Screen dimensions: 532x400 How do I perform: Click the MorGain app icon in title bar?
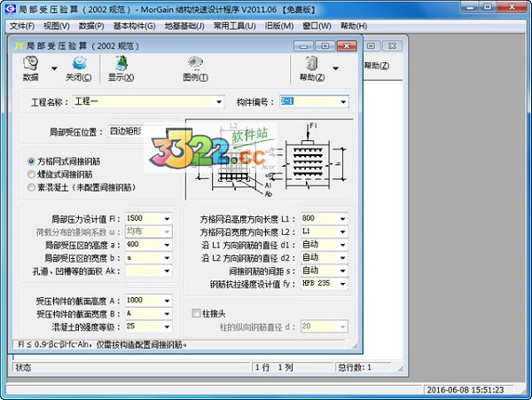(x=10, y=9)
